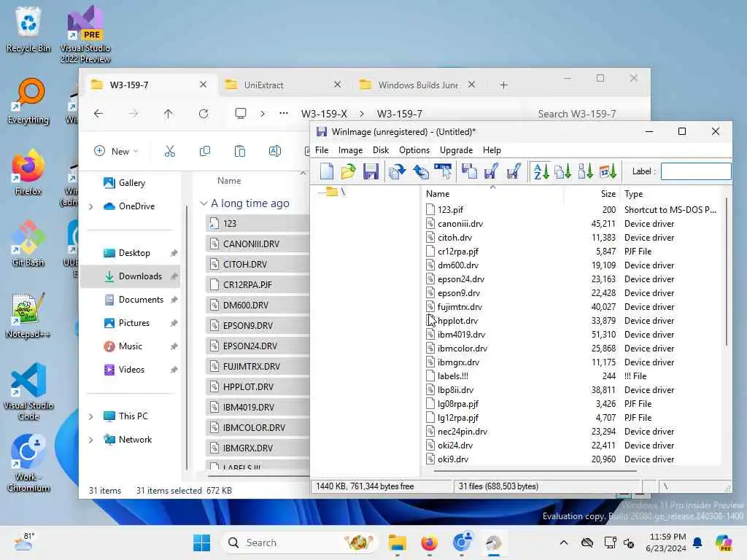Click the Copy icon in Explorer
747x560 pixels.
[x=205, y=151]
